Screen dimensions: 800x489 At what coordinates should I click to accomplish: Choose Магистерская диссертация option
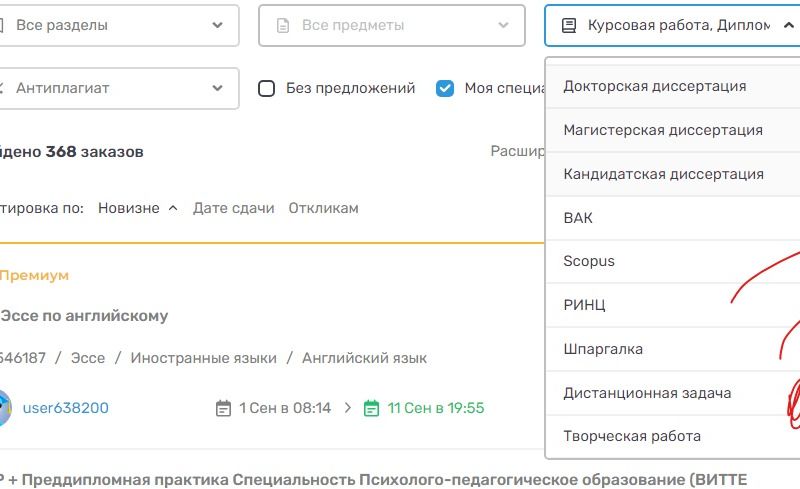(662, 130)
